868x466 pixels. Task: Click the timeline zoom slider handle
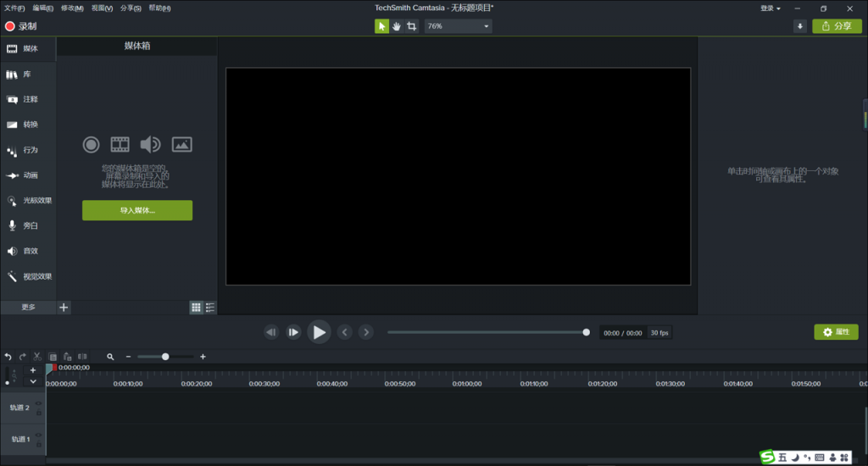click(x=165, y=357)
